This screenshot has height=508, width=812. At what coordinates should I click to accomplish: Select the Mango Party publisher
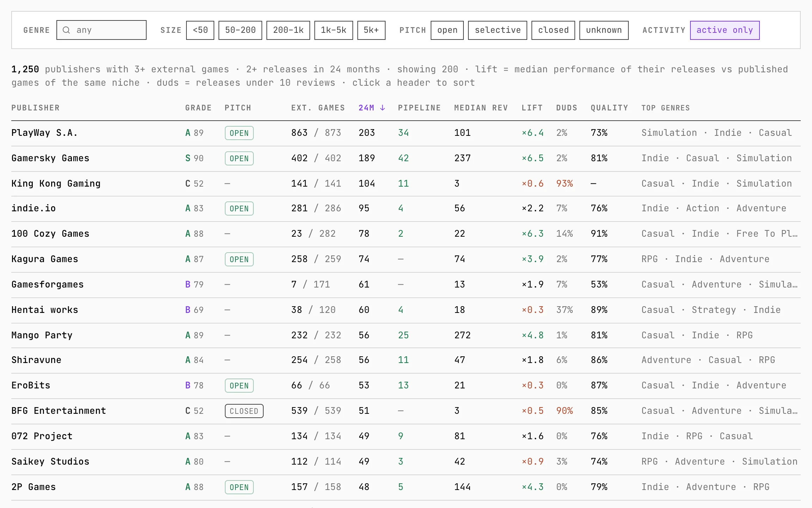[42, 335]
